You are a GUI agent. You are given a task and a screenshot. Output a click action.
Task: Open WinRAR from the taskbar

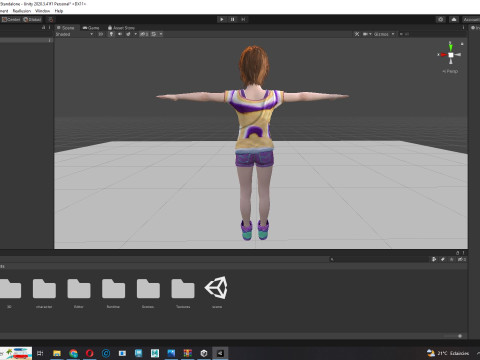pos(188,353)
